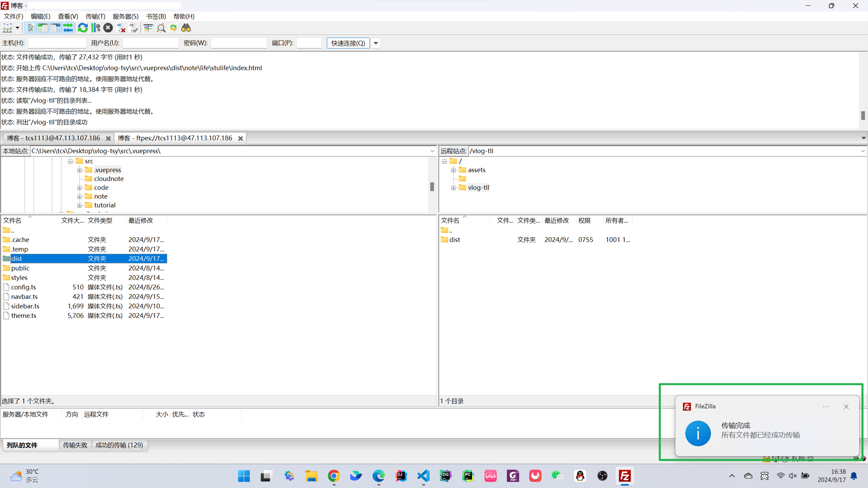
Task: Open the local site path dropdown
Action: (432, 151)
